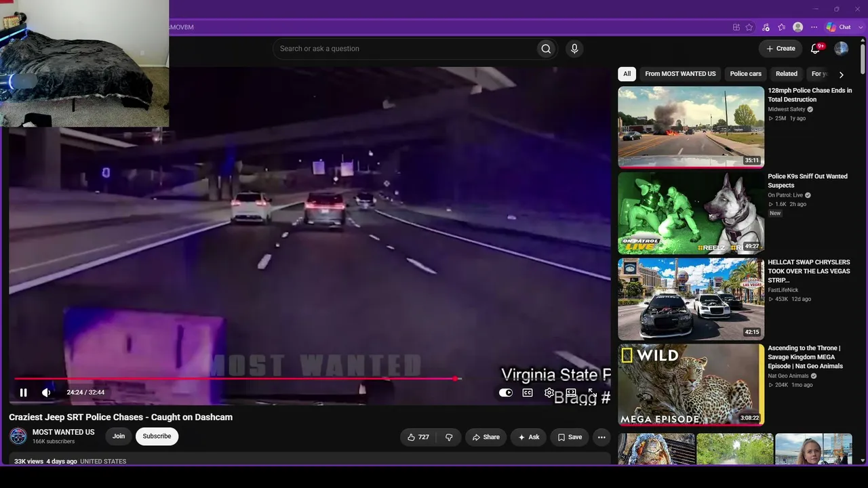The height and width of the screenshot is (488, 868).
Task: Open the browser media control music icon
Action: click(766, 27)
